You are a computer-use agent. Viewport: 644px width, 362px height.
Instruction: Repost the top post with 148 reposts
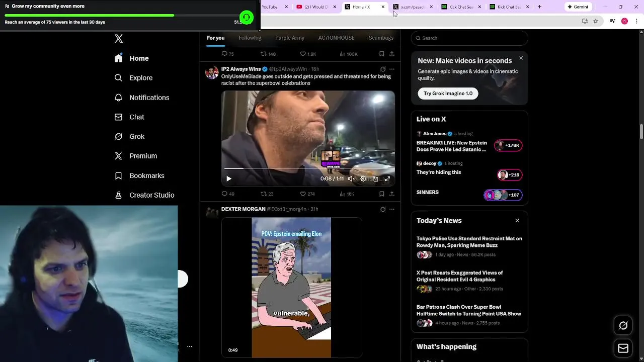(268, 54)
